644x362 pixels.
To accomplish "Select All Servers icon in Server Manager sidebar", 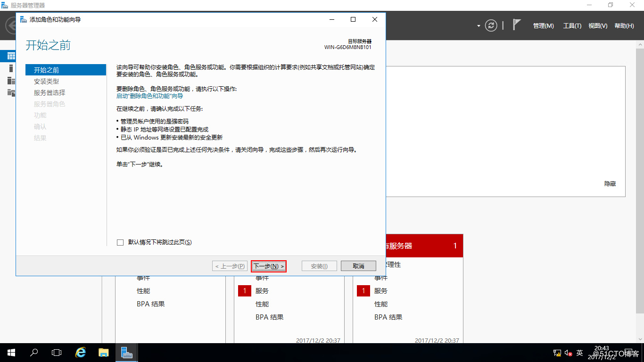I will (11, 81).
